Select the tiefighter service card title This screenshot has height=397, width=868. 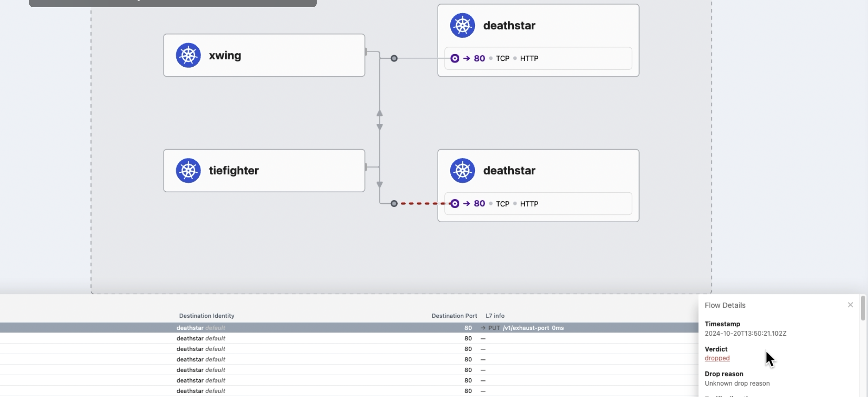coord(234,170)
